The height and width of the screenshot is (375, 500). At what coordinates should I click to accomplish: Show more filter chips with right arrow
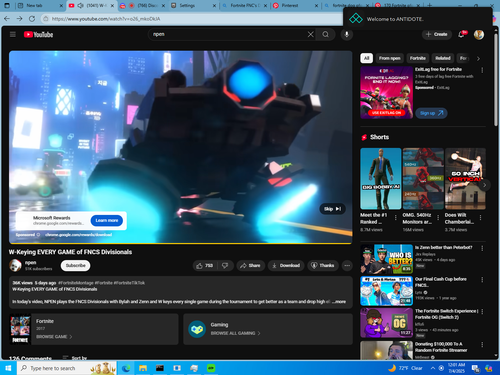(478, 58)
